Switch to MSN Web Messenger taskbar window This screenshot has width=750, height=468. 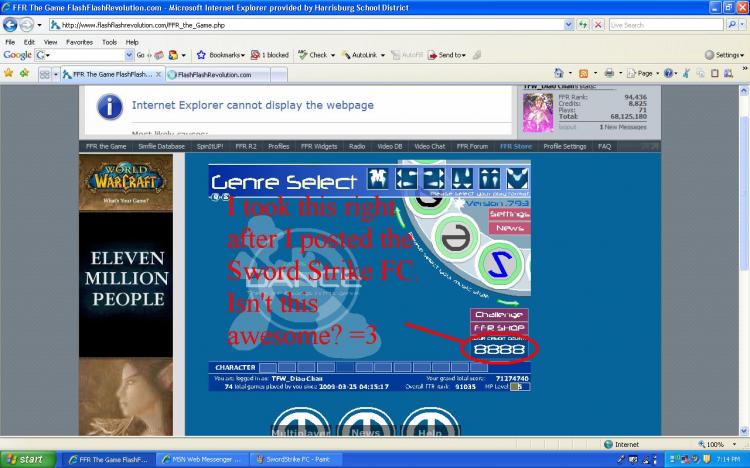click(x=203, y=459)
